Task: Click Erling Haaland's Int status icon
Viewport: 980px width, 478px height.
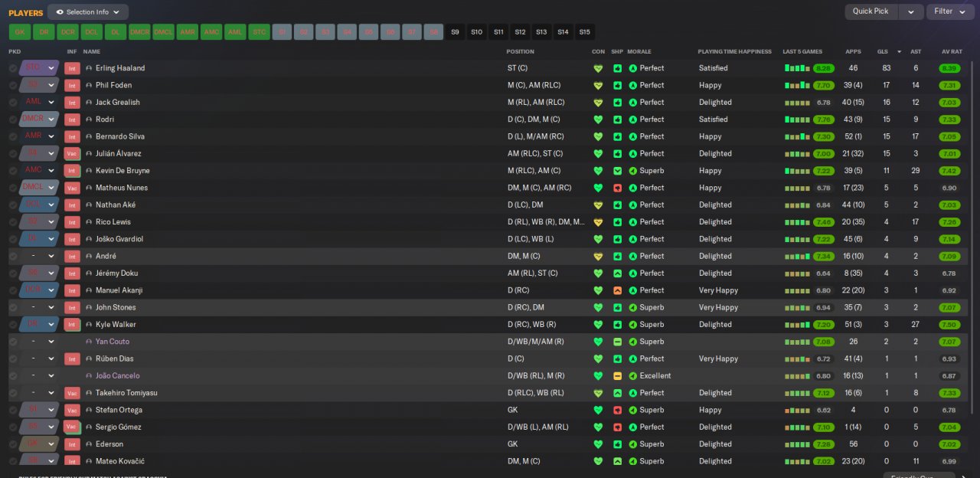Action: pos(72,68)
